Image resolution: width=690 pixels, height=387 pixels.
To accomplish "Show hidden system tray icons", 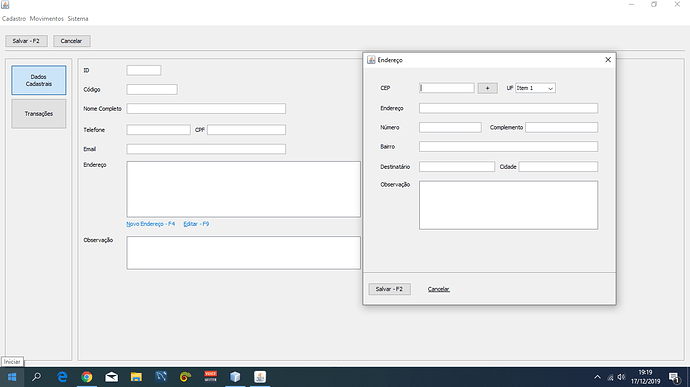I will pyautogui.click(x=597, y=377).
